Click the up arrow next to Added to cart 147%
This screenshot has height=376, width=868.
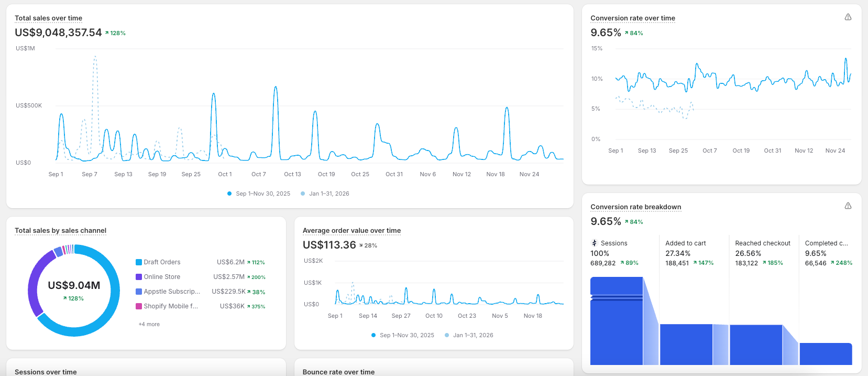695,263
